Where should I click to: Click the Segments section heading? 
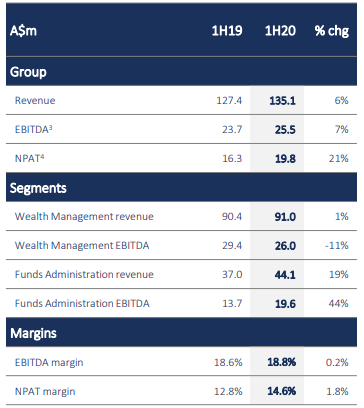click(38, 188)
